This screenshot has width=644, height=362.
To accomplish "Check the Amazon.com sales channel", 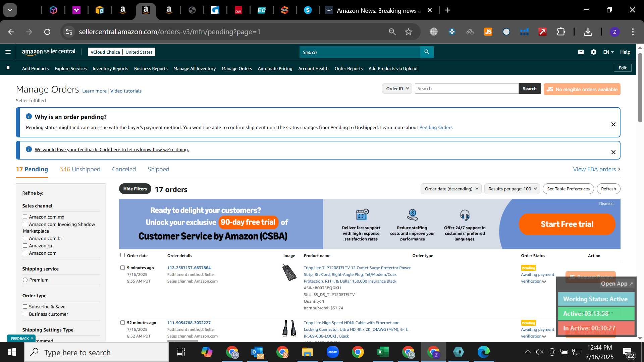I will click(25, 253).
